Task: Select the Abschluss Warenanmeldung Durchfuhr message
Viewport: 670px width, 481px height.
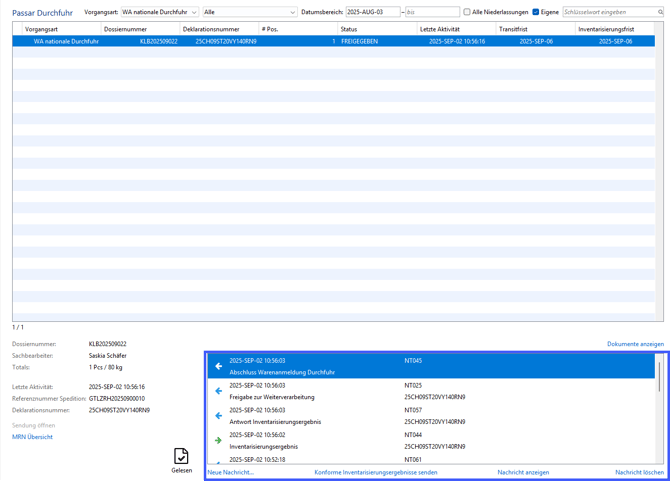Action: tap(431, 367)
